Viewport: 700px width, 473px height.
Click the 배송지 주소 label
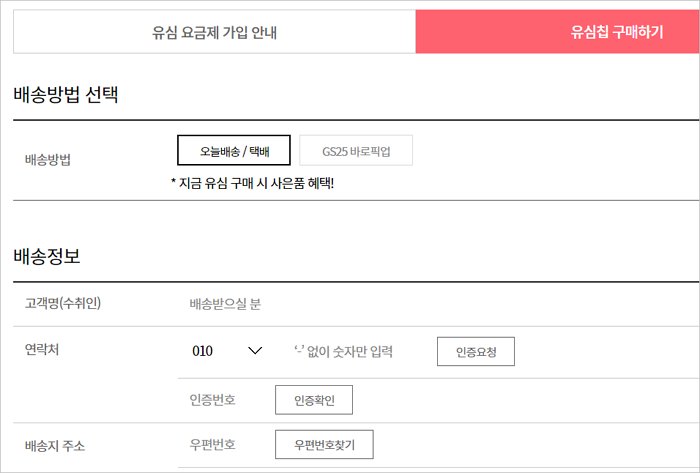pos(55,444)
